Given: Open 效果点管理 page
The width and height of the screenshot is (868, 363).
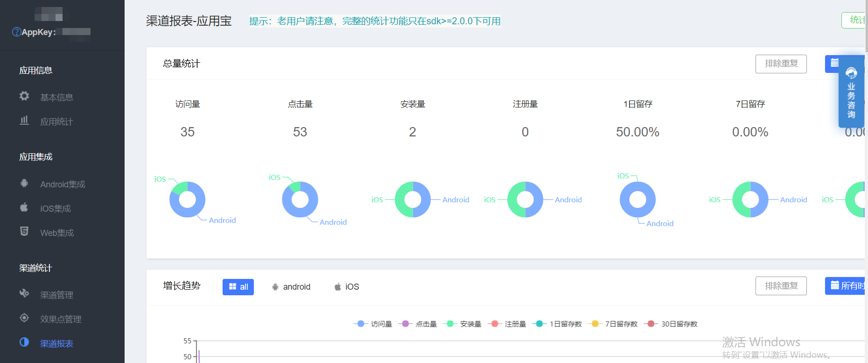Looking at the screenshot, I should tap(61, 319).
